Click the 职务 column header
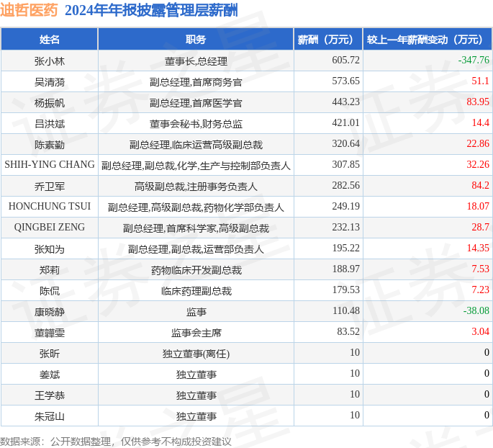Screen dimensions: 493x448 196,40
